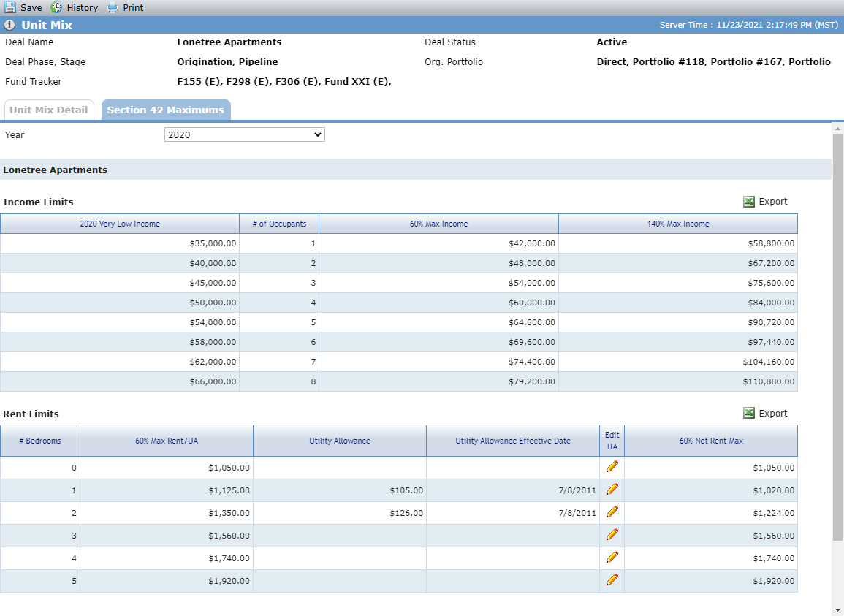Screen dimensions: 844x616
Task: Click the 60% Max Income column header
Action: point(438,224)
